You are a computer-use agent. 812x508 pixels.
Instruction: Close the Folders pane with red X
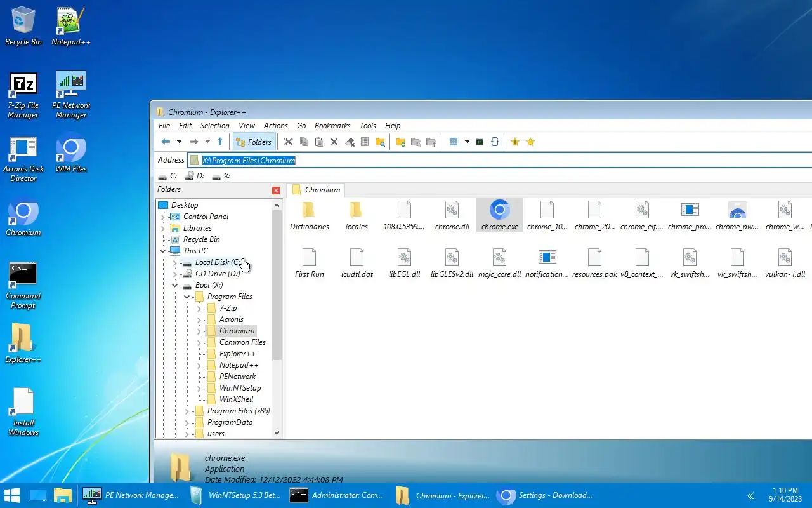276,190
